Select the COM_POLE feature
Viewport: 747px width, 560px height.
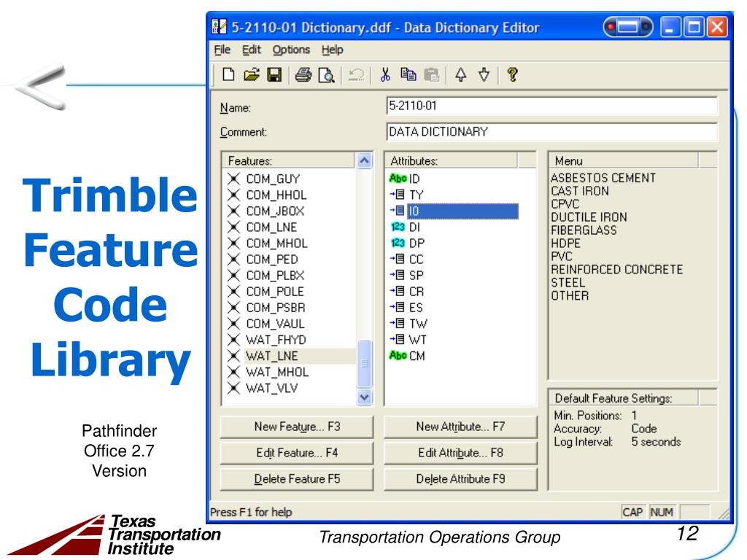pos(275,292)
